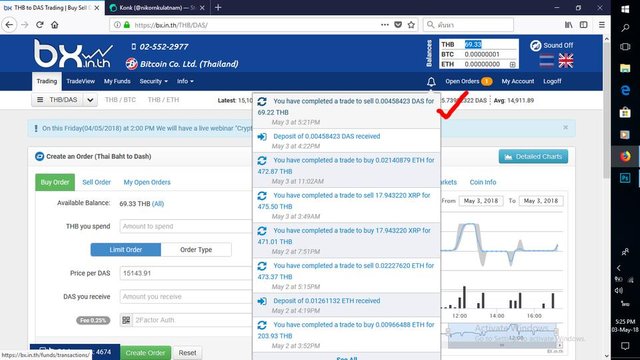Click the notification bell icon
Viewport: 640px width, 360px height.
pos(431,82)
